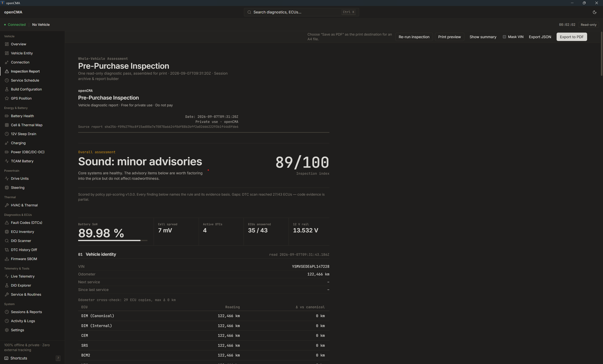Click the Active DTCs count 4
Image resolution: width=603 pixels, height=364 pixels.
(x=205, y=230)
